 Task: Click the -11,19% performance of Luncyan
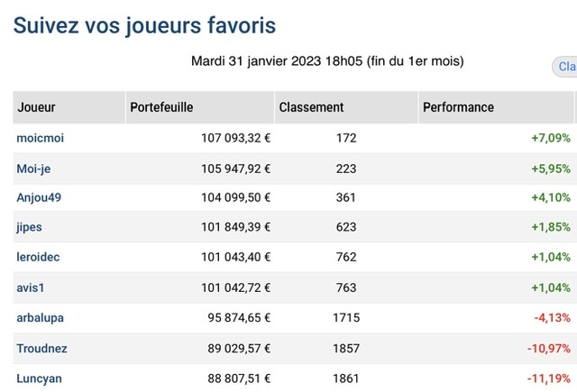(x=549, y=378)
